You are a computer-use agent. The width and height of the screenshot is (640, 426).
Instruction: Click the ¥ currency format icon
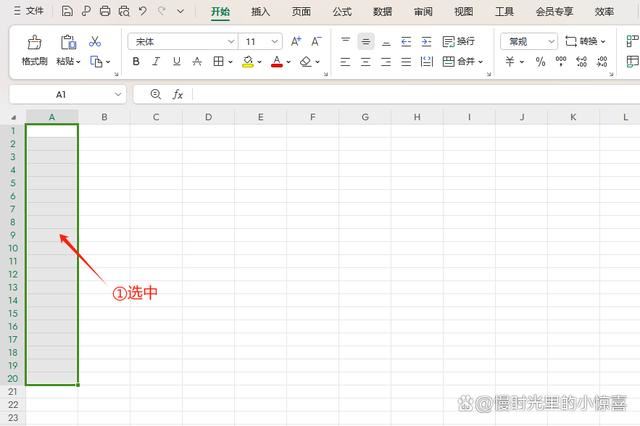pyautogui.click(x=510, y=62)
